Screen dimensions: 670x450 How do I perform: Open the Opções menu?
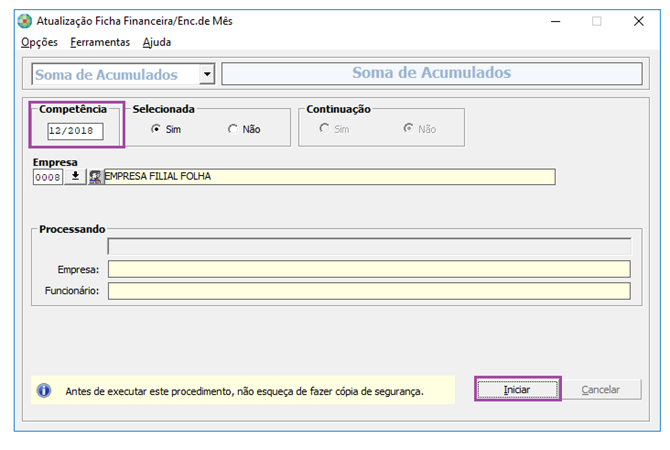(39, 42)
